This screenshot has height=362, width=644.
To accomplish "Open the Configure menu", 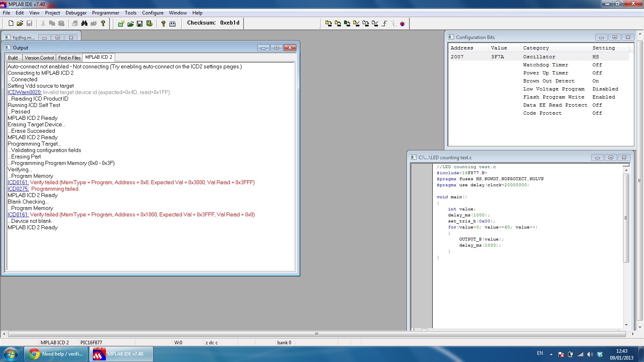I will point(153,13).
